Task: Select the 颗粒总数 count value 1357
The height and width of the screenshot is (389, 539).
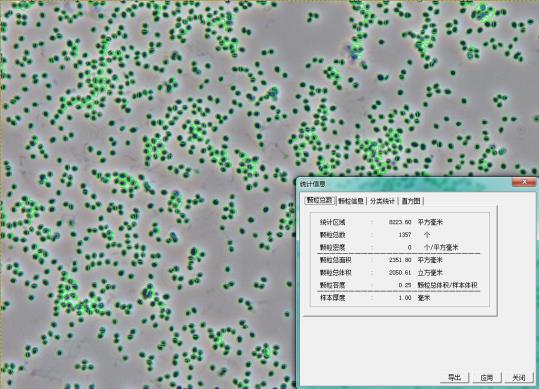Action: click(x=405, y=235)
